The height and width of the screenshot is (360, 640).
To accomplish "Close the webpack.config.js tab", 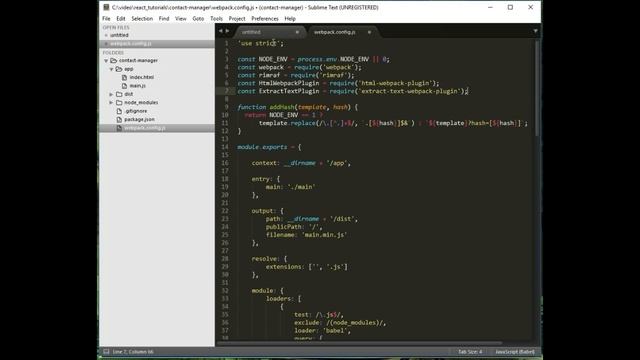I will coord(369,32).
